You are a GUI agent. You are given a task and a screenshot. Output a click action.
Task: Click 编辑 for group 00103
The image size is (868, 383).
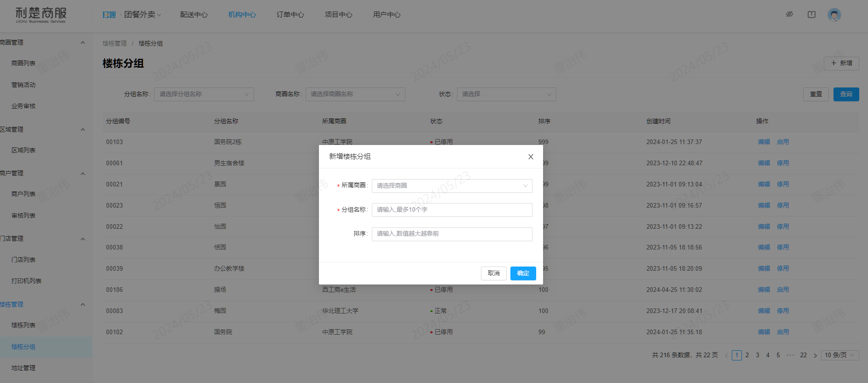764,142
